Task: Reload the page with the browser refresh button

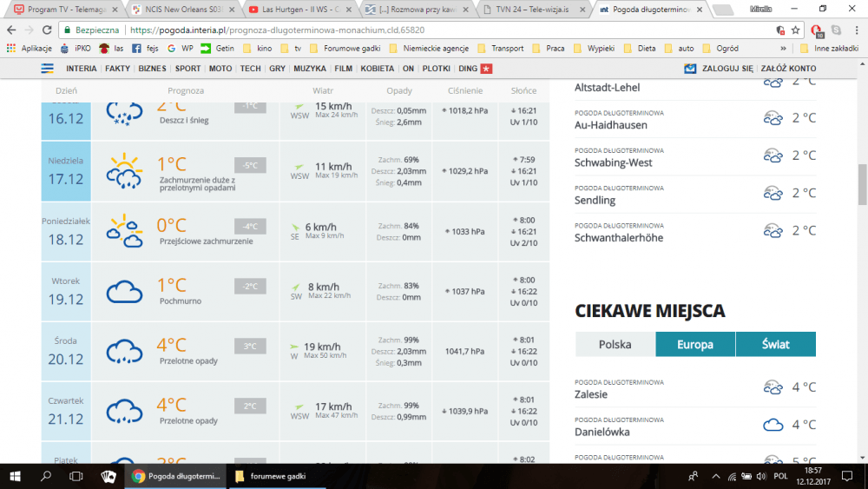Action: click(x=45, y=29)
